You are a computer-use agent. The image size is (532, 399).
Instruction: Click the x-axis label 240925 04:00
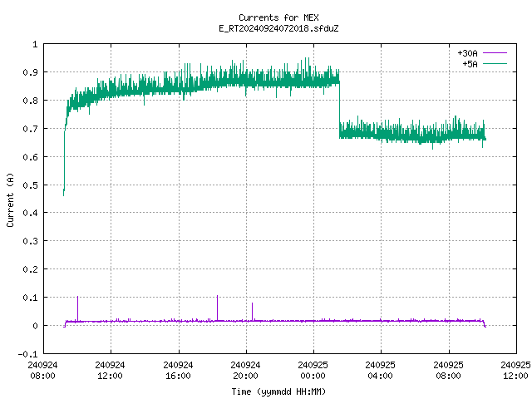381,370
